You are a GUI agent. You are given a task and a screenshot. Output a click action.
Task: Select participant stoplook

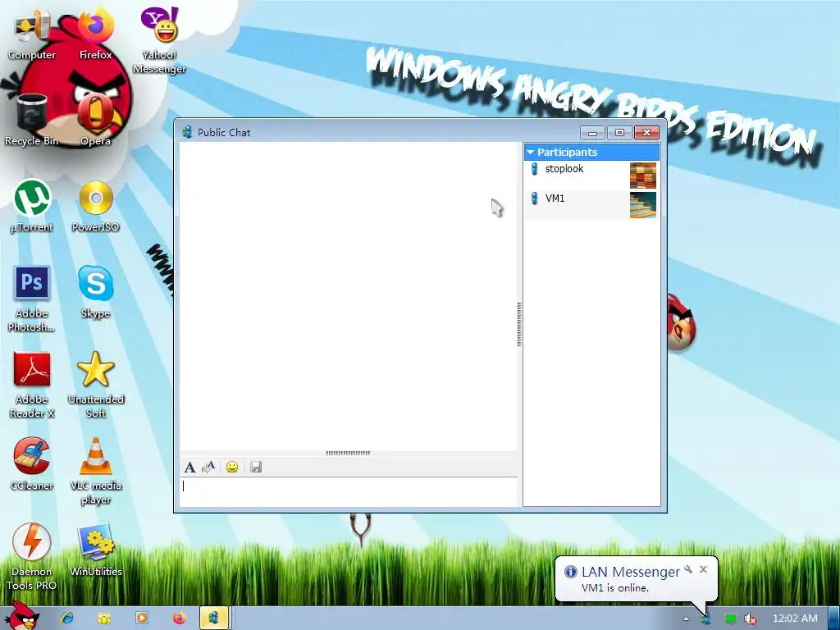(x=591, y=176)
